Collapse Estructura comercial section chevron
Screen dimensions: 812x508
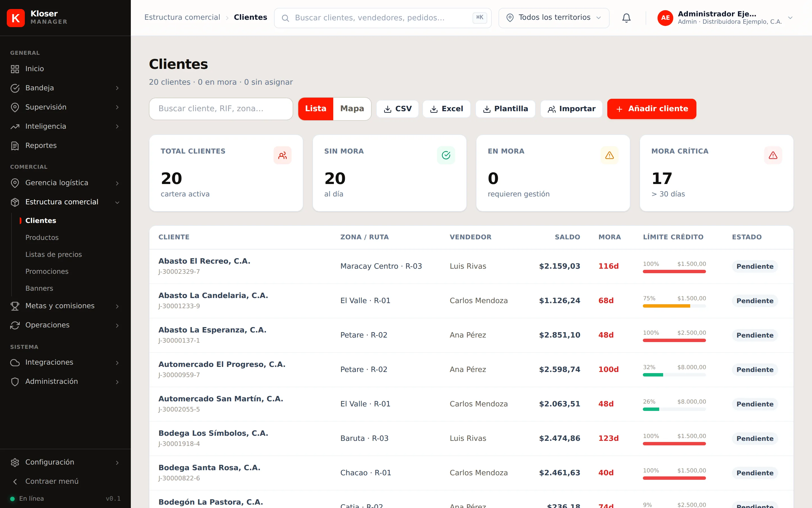click(117, 202)
